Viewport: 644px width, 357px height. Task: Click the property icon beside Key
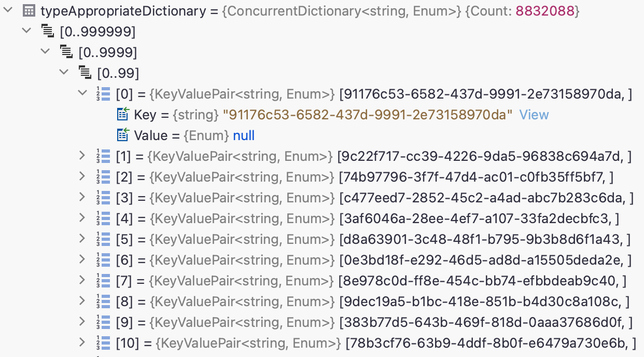[x=122, y=114]
